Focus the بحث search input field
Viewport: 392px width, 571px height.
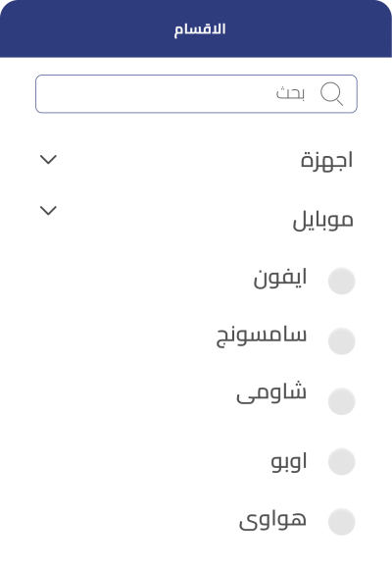tap(196, 94)
